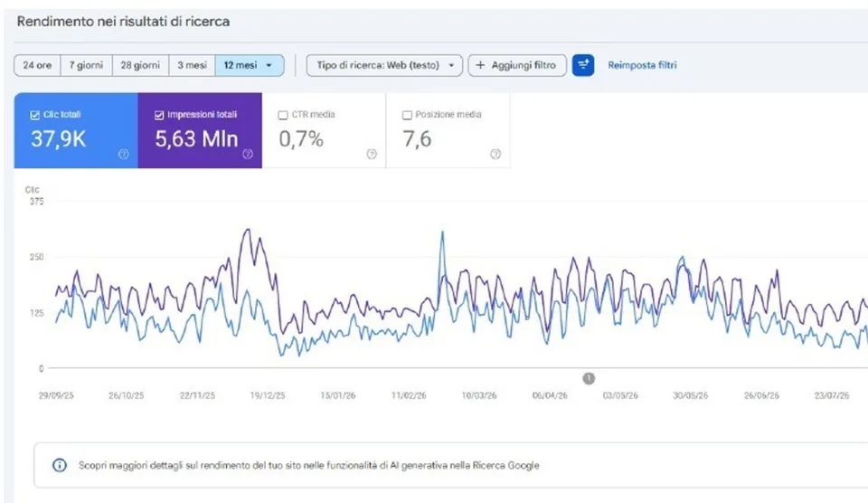
Task: Open the generative AI details banner text
Action: click(309, 465)
